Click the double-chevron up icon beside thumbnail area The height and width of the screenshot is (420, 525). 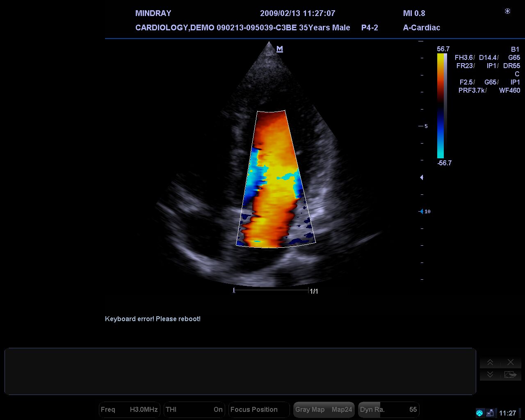[490, 362]
